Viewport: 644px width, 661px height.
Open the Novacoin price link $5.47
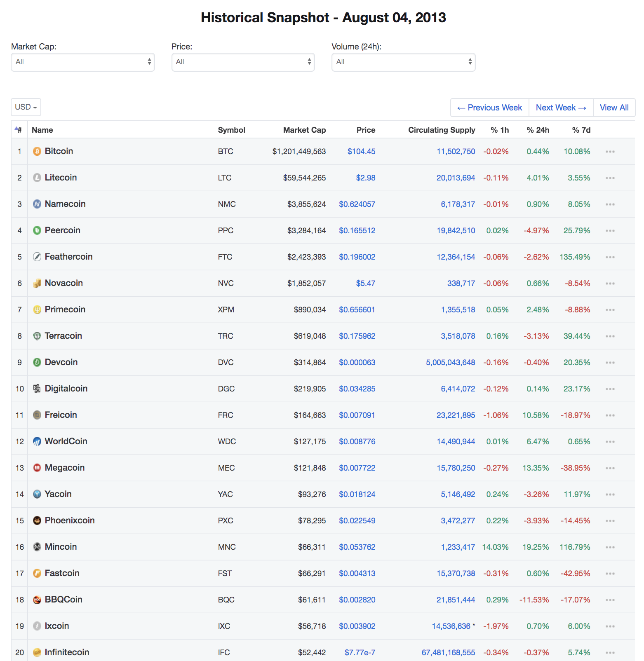[x=366, y=283]
